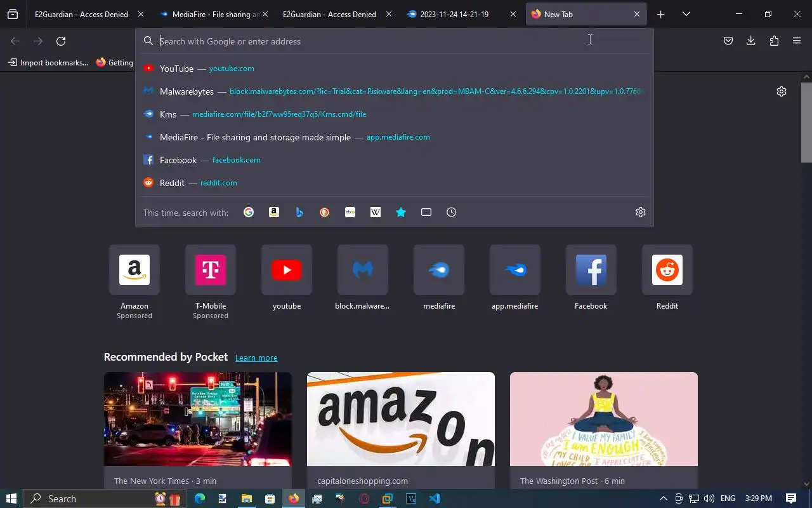Screen dimensions: 812x508
Task: Open File Explorer from taskbar
Action: pos(246,498)
